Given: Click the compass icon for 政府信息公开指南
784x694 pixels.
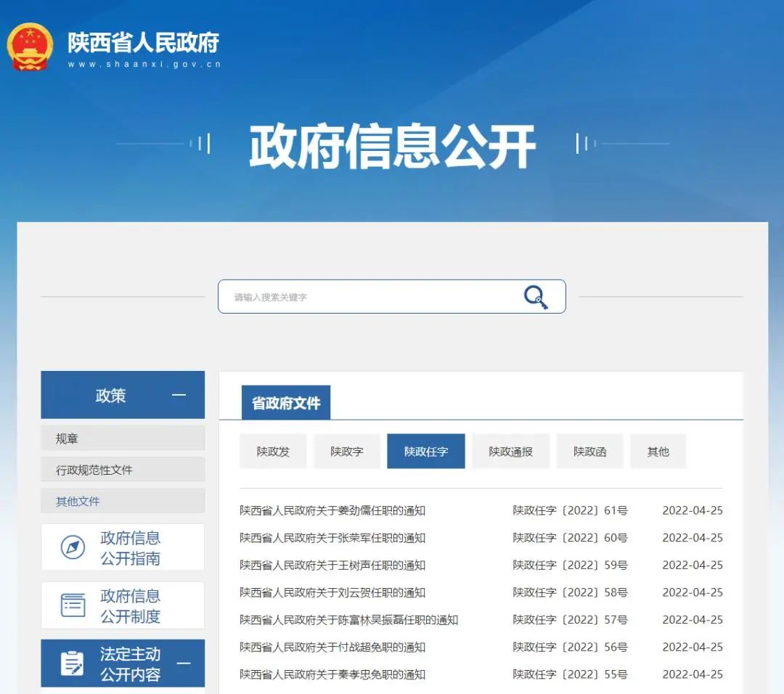Looking at the screenshot, I should click(73, 547).
